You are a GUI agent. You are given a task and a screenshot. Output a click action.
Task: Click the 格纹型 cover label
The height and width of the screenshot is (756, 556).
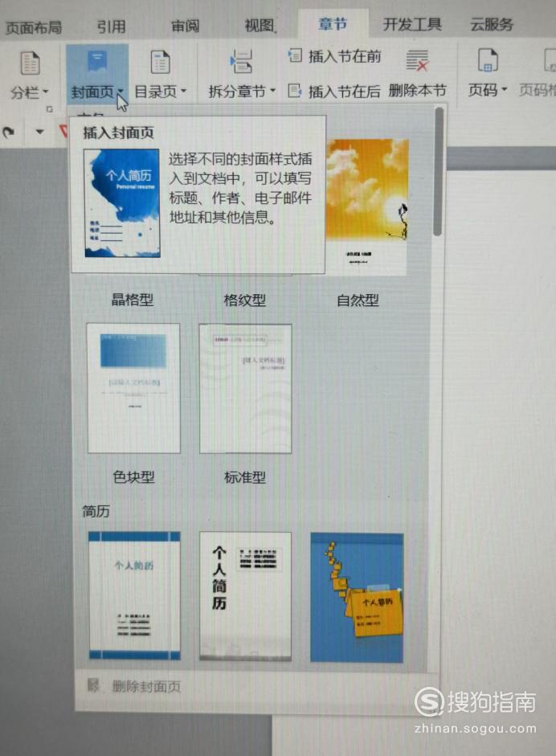tap(245, 300)
